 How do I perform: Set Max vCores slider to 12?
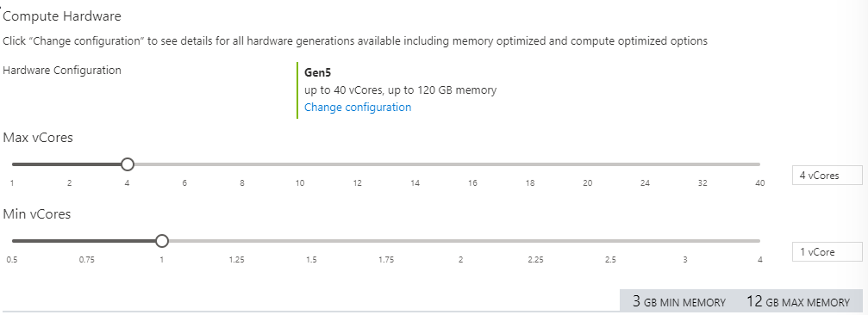tap(358, 164)
